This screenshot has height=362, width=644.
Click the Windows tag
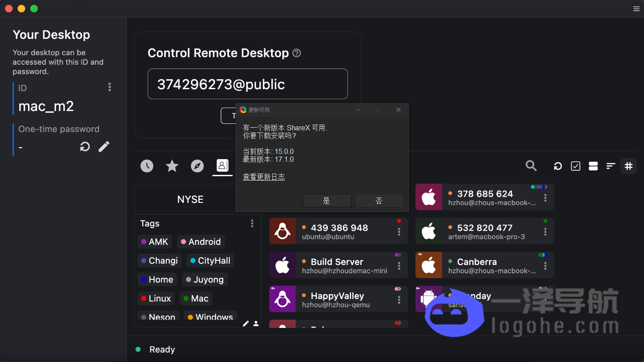[211, 316]
